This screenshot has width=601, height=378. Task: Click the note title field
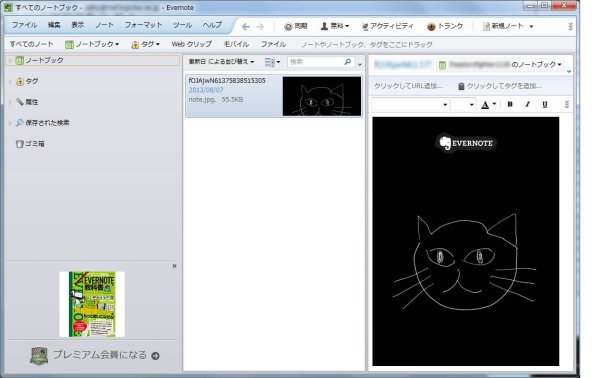(402, 64)
